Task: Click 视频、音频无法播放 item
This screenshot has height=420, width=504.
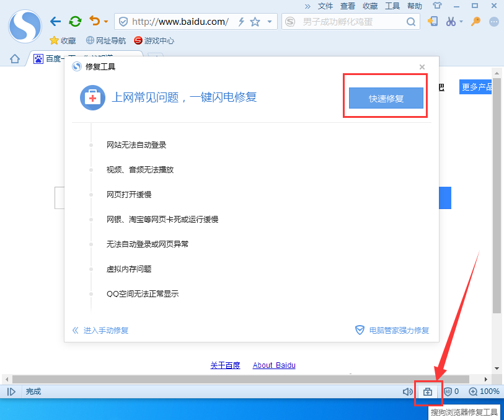Action: (140, 170)
